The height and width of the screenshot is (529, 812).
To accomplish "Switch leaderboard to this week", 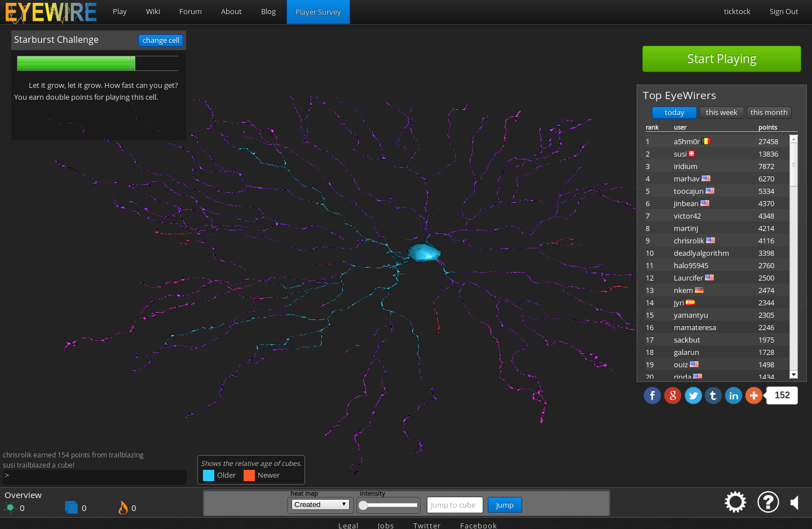I will click(722, 113).
